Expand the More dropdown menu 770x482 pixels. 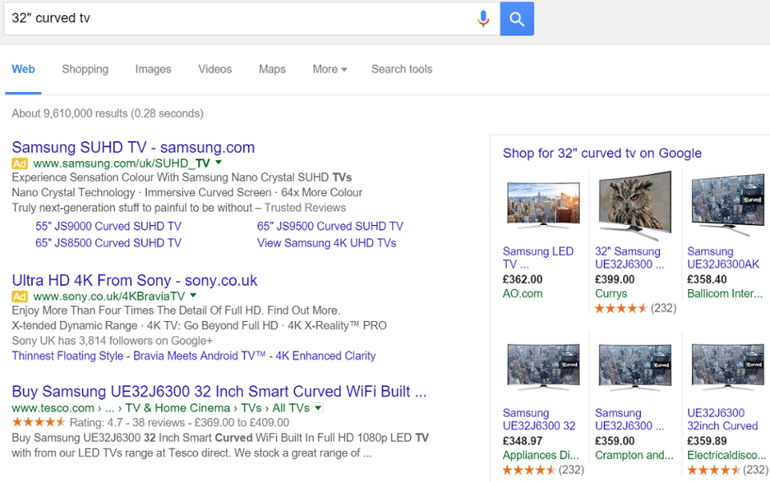(x=329, y=69)
